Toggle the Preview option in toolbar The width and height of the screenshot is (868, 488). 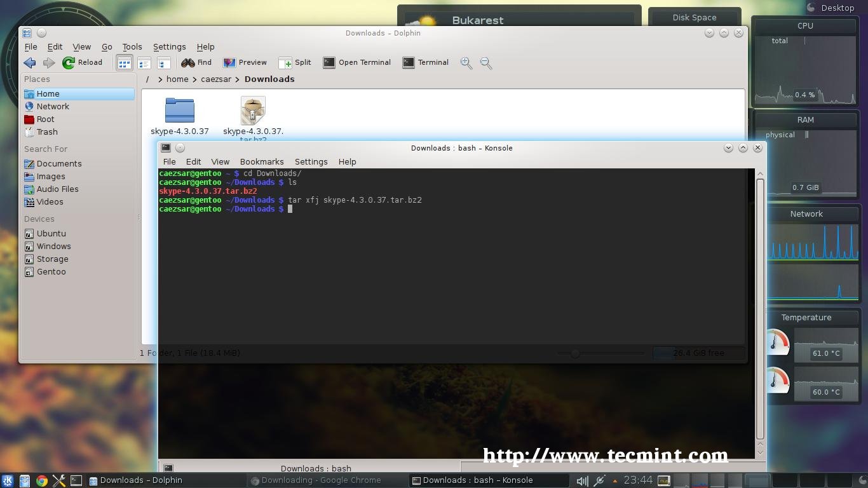click(245, 62)
